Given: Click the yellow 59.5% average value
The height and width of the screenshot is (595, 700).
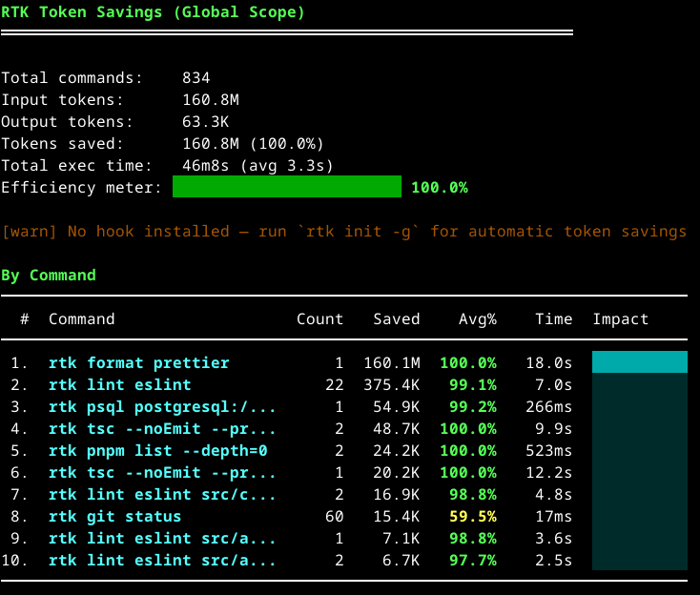Looking at the screenshot, I should coord(473,517).
